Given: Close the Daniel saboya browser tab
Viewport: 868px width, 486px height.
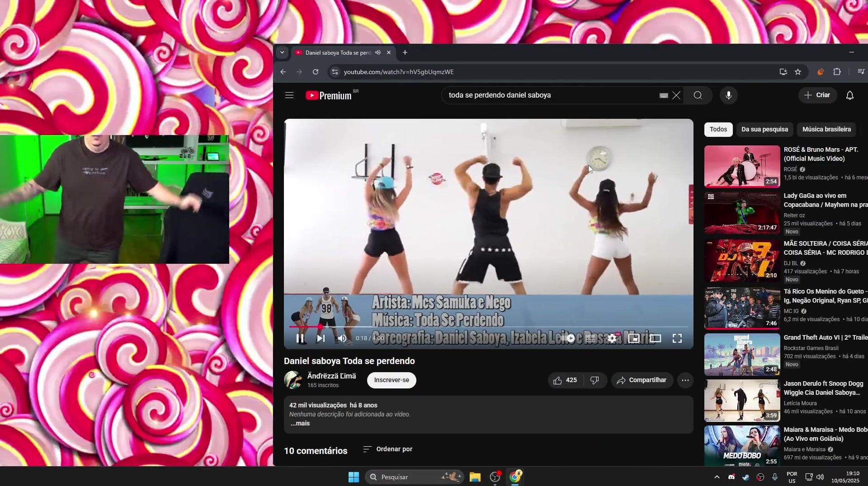Looking at the screenshot, I should pyautogui.click(x=389, y=52).
